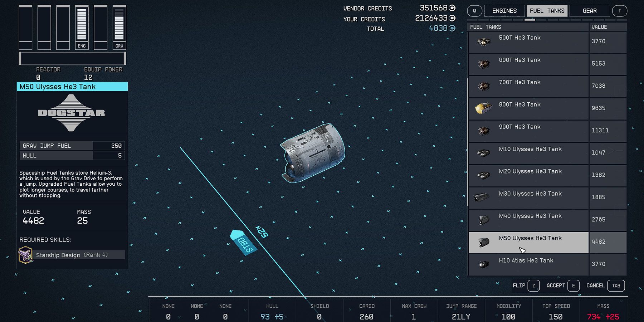Viewport: 644px width, 322px height.
Task: Click the Top Speed 150 stat
Action: click(x=556, y=312)
